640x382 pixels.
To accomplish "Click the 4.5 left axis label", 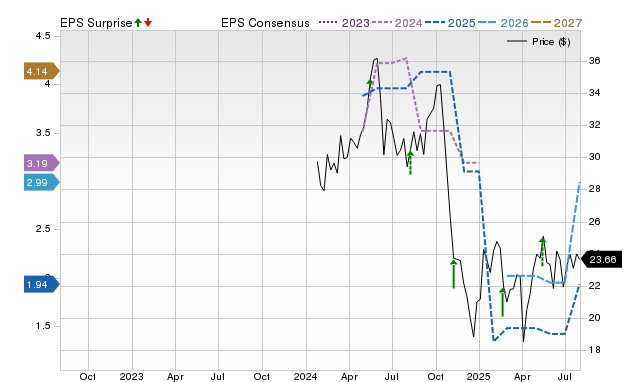I will (x=43, y=36).
